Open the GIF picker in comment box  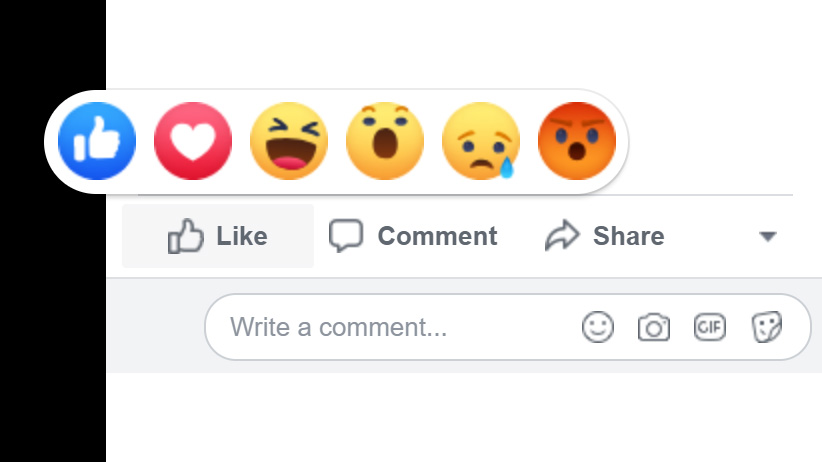coord(710,327)
